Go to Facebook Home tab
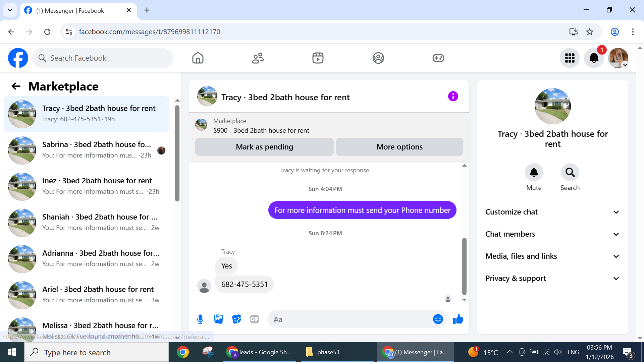Screen dimensions: 644x362 198,58
